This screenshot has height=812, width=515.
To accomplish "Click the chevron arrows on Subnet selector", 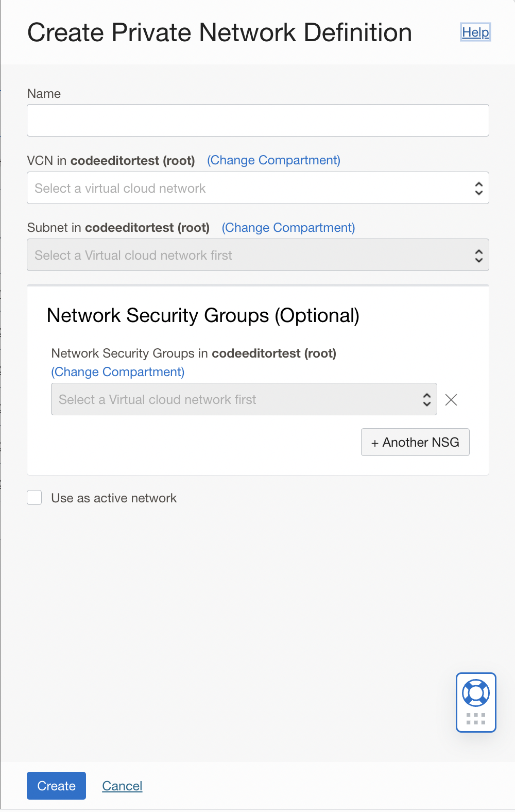I will tap(478, 255).
